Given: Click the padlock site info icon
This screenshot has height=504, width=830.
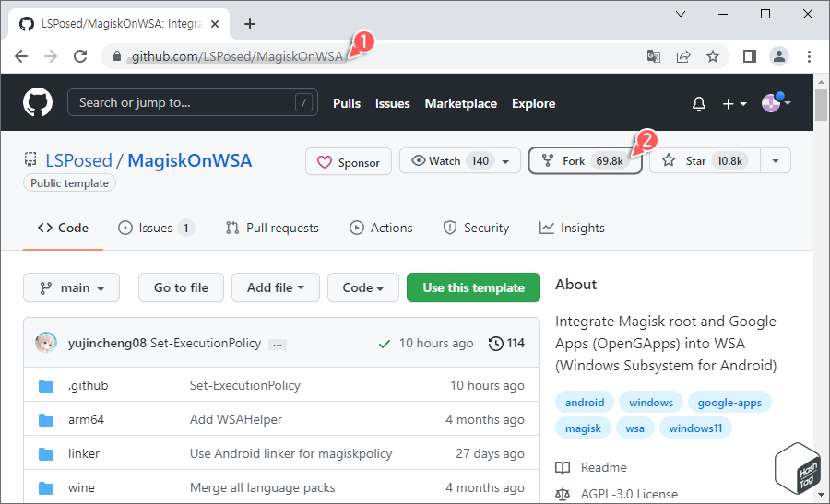Looking at the screenshot, I should tap(117, 56).
